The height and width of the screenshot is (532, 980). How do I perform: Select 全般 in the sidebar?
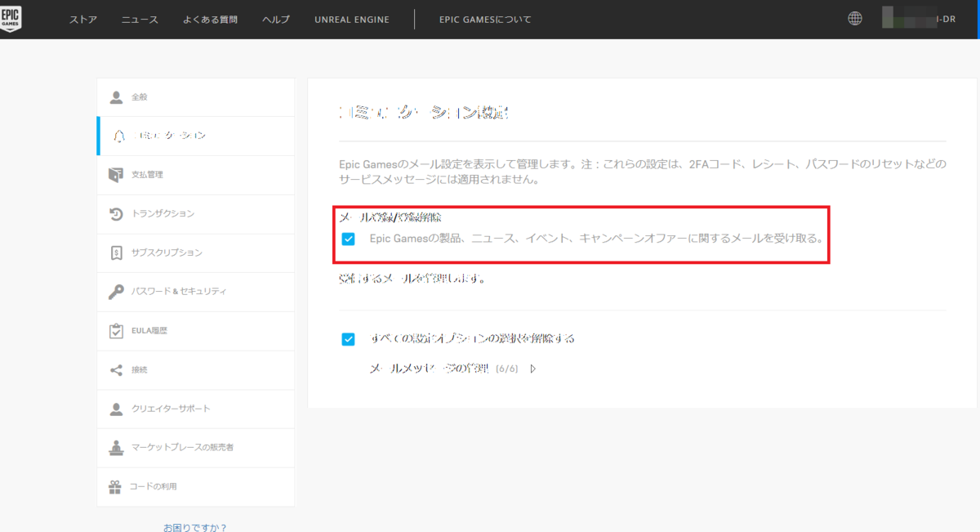pos(196,97)
